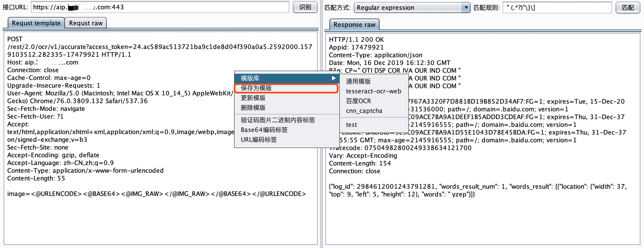Select 通用模版 template in submenu

pyautogui.click(x=358, y=81)
